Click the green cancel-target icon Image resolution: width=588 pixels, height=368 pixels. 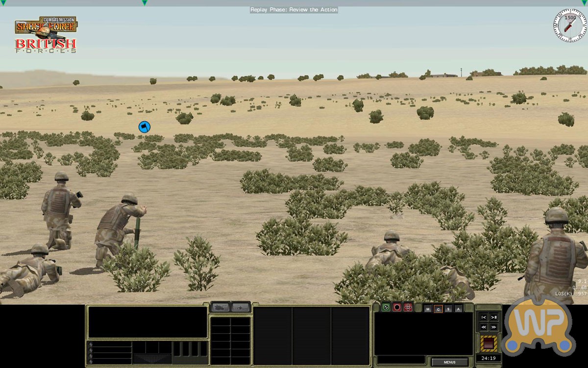tap(386, 308)
